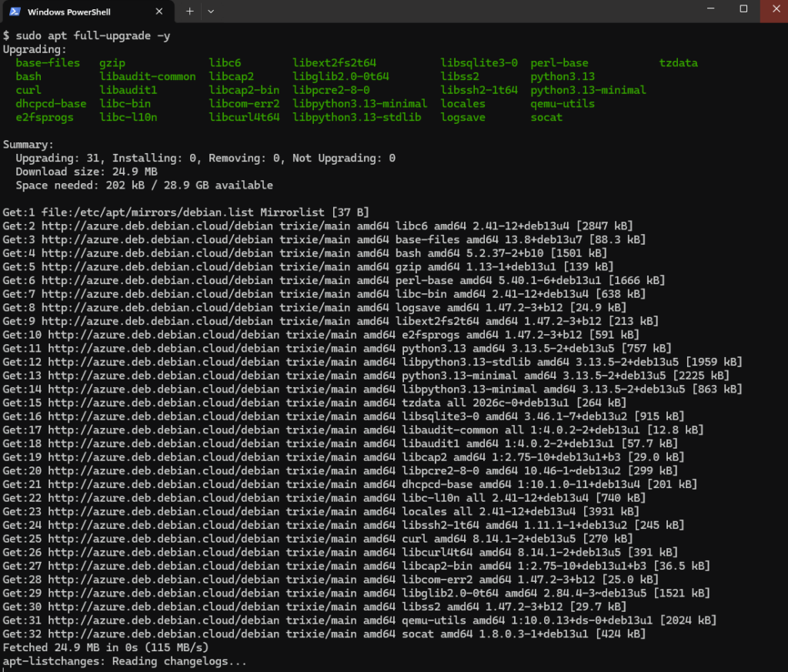The height and width of the screenshot is (672, 788).
Task: Click the PowerShell icon in the tab
Action: (x=15, y=12)
